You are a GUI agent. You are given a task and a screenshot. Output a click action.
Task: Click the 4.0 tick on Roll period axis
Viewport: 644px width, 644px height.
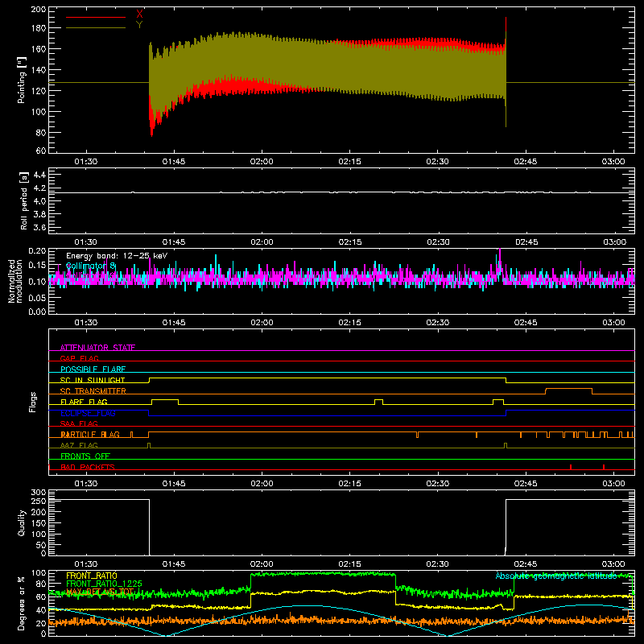[x=39, y=201]
